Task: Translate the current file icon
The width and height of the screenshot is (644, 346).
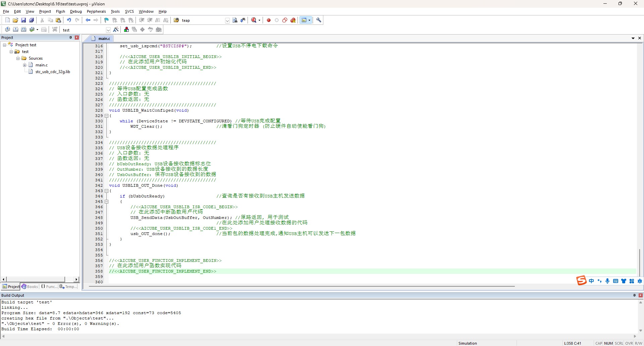Action: pyautogui.click(x=7, y=30)
